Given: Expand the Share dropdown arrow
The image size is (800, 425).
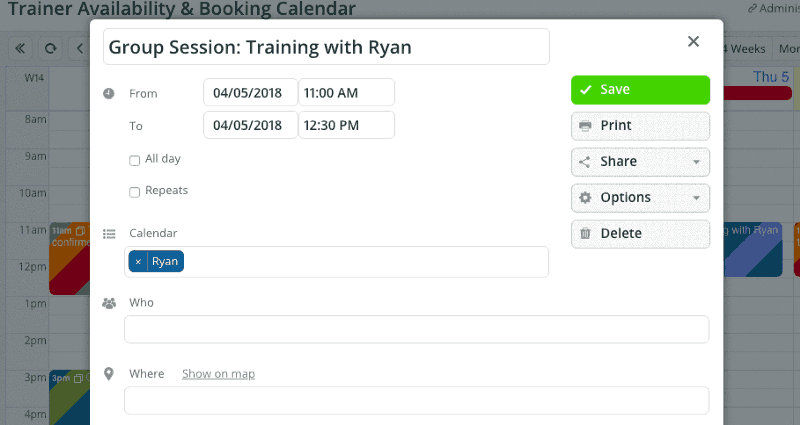Looking at the screenshot, I should click(695, 162).
